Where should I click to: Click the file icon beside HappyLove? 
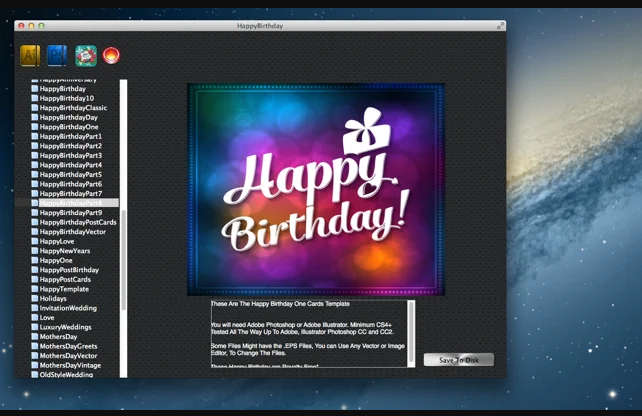[x=35, y=241]
